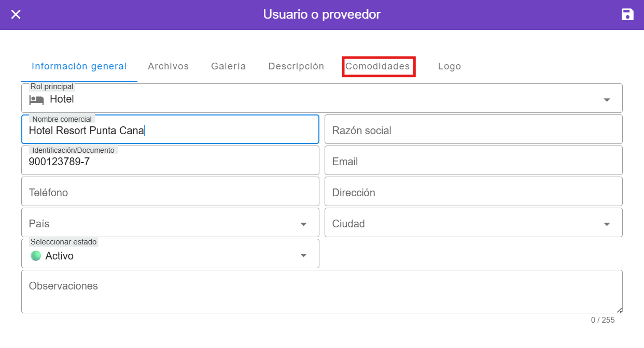Image resolution: width=644 pixels, height=348 pixels.
Task: Click the hotel bed icon
Action: 36,99
